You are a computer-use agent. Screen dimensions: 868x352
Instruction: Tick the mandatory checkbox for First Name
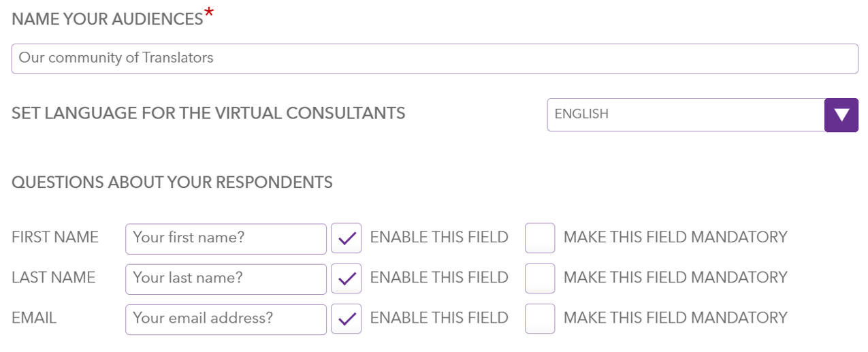[x=540, y=238]
